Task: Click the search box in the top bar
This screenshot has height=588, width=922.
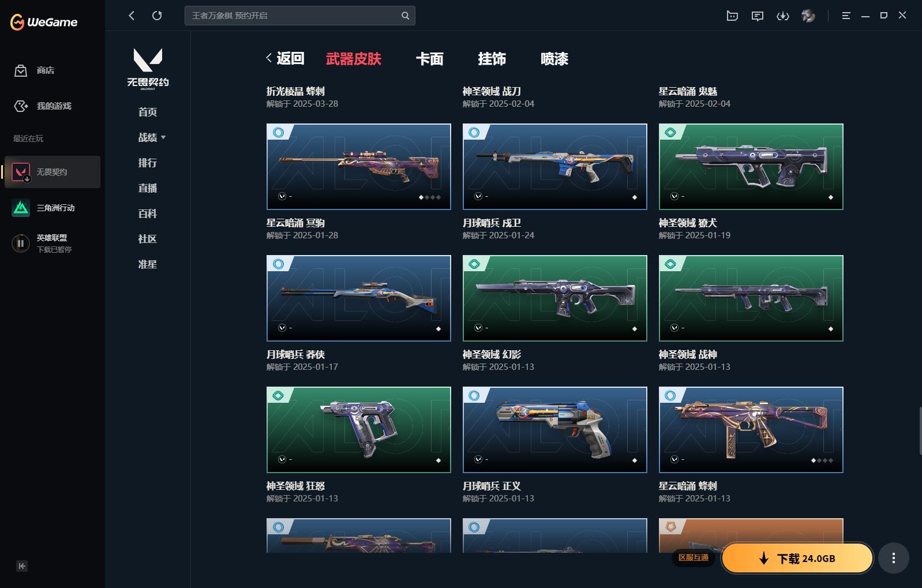Action: pyautogui.click(x=300, y=16)
